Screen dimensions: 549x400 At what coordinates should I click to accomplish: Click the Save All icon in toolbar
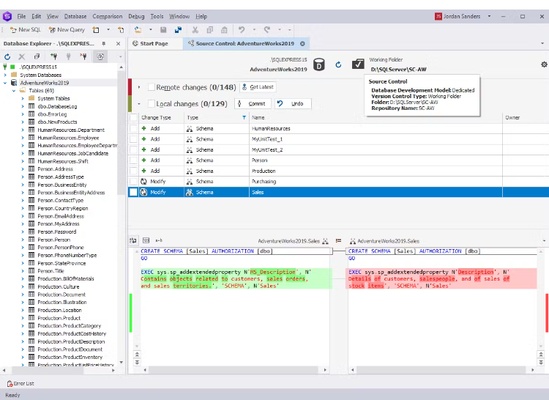point(178,30)
